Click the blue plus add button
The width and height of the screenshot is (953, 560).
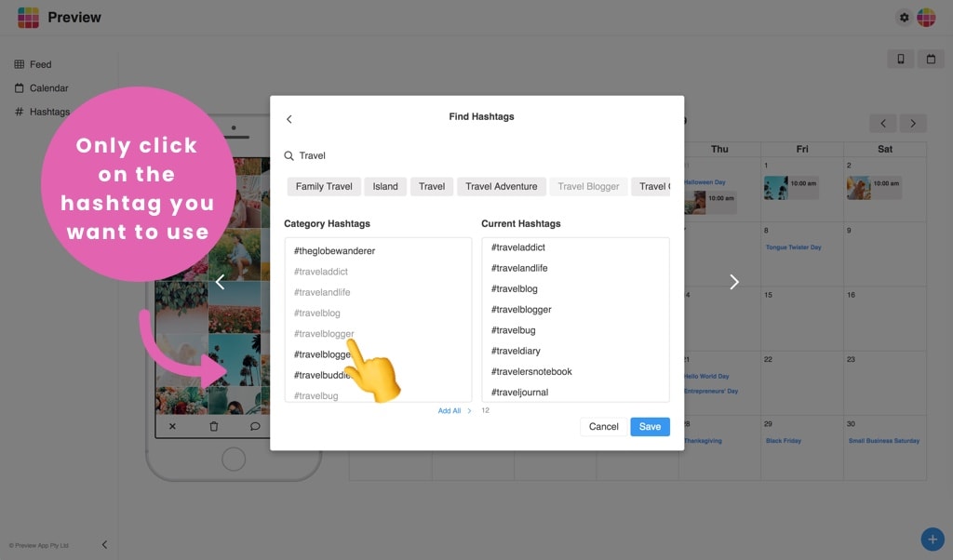coord(933,539)
